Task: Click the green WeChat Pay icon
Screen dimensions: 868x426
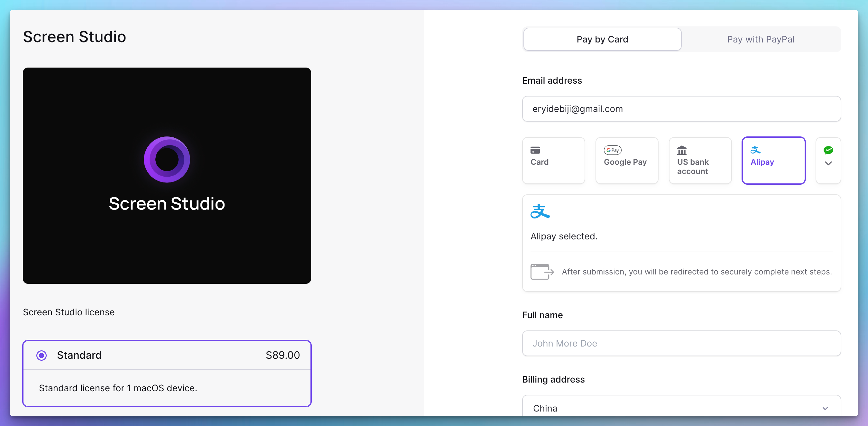Action: (x=828, y=150)
